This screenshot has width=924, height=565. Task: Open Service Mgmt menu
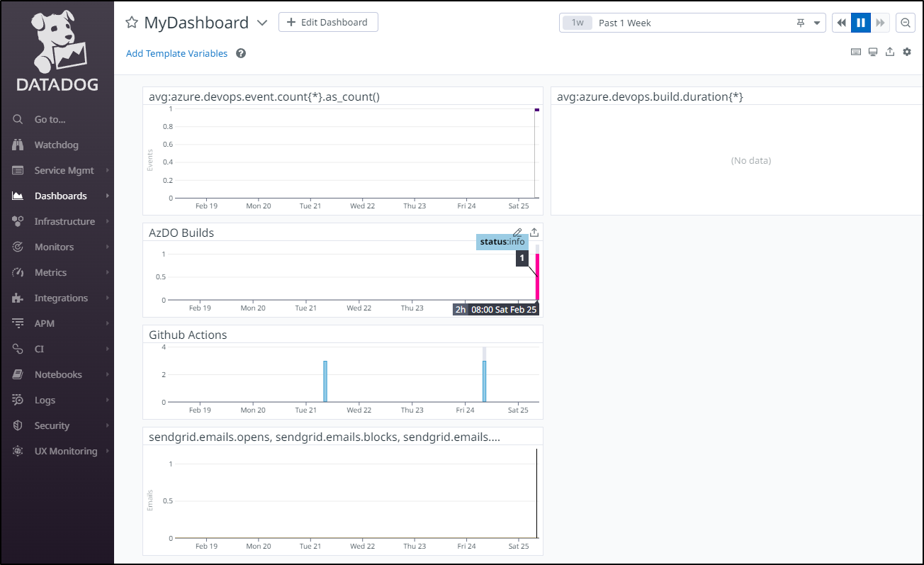[57, 170]
